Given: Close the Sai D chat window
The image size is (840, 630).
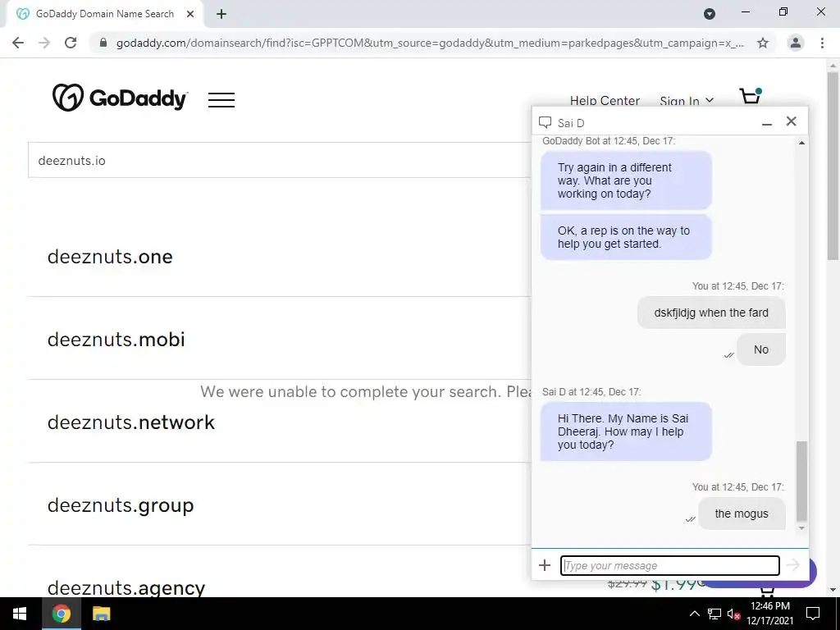Looking at the screenshot, I should coord(792,121).
